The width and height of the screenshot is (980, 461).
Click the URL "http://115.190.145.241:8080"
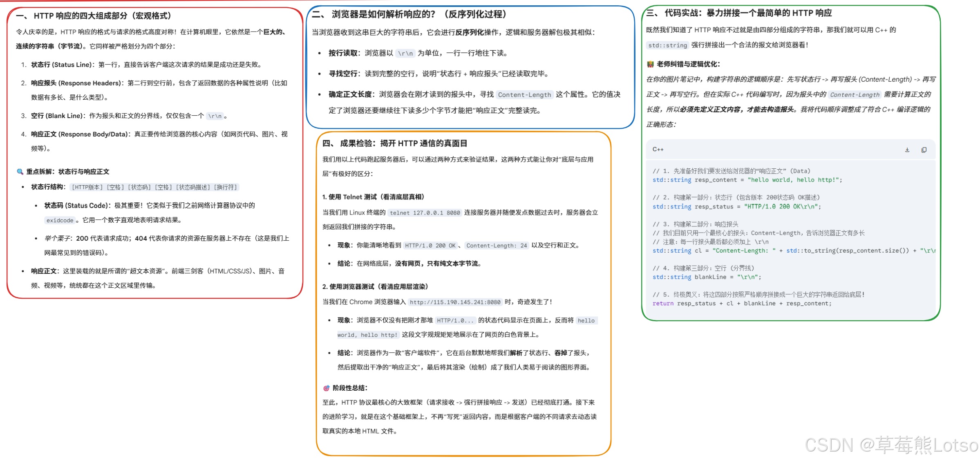pos(455,302)
